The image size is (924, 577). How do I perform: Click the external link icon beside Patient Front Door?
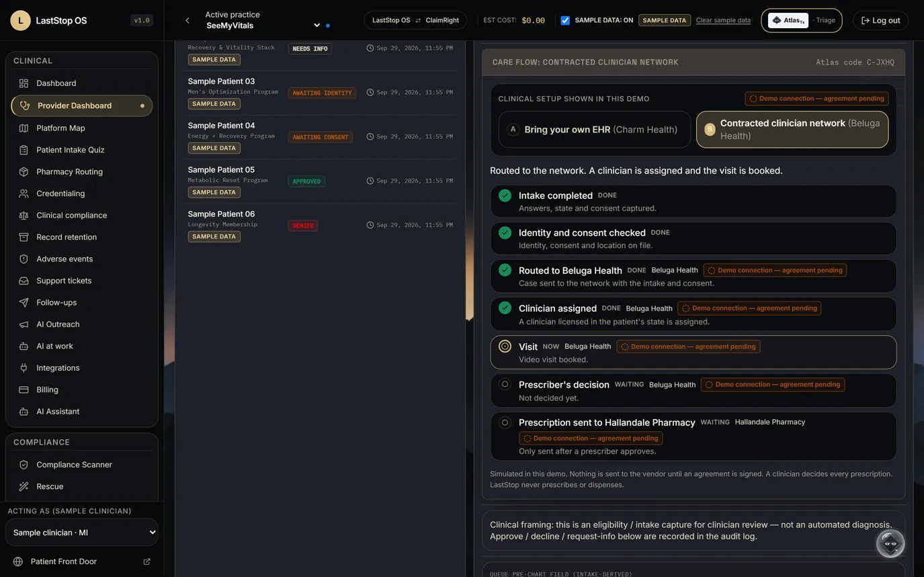coord(146,562)
